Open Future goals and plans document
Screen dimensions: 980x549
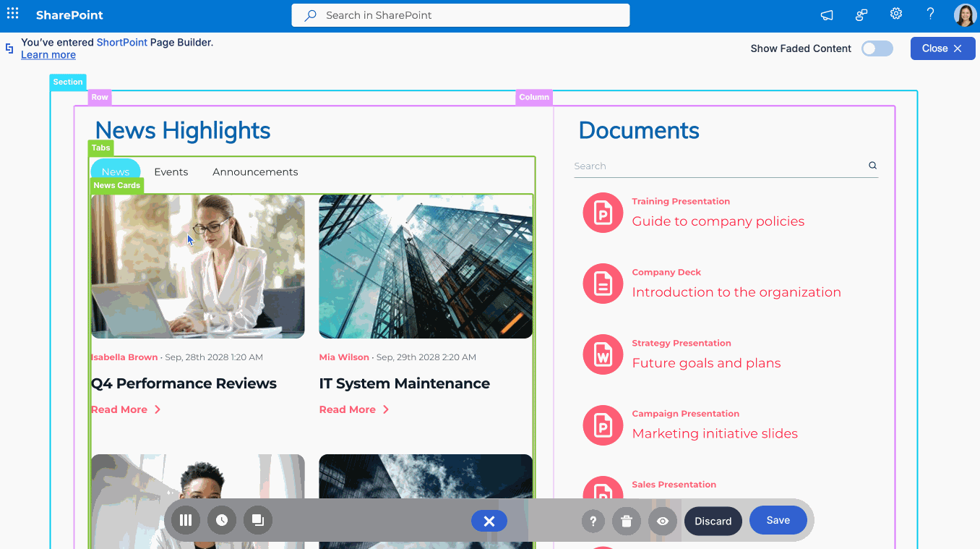tap(707, 363)
